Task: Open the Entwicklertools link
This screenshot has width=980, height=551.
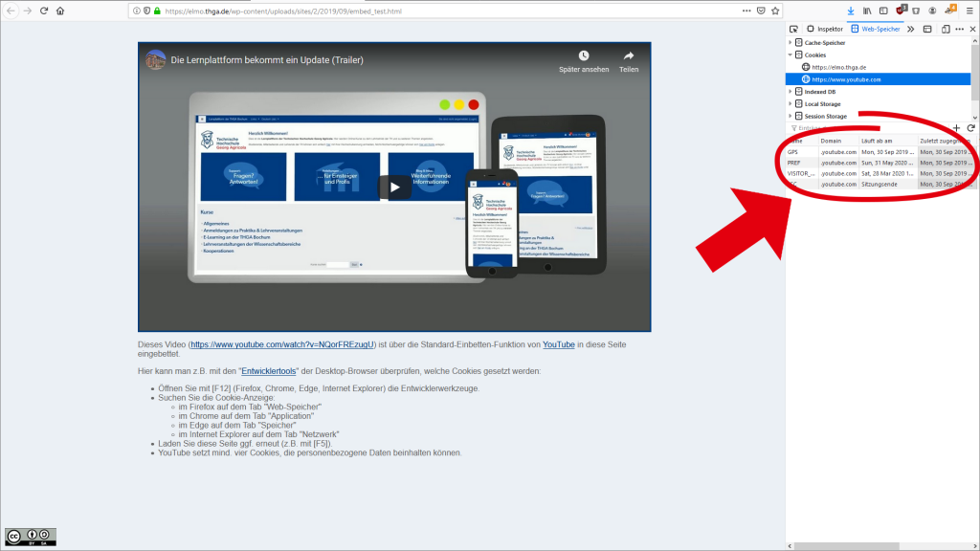Action: click(269, 371)
